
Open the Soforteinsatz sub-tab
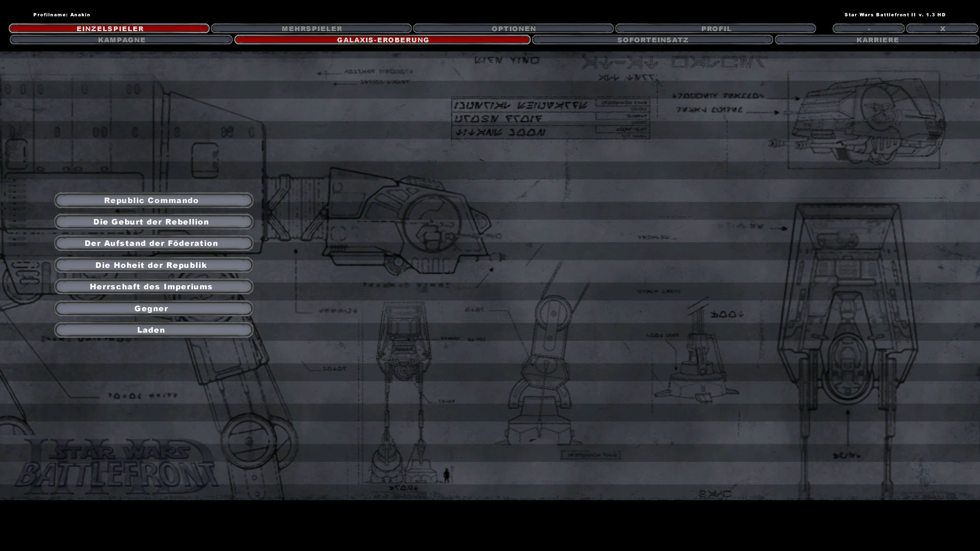point(653,40)
